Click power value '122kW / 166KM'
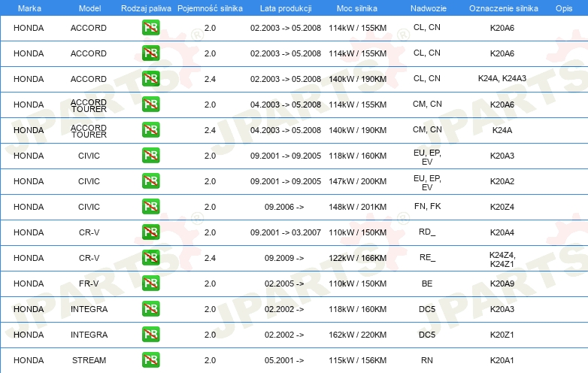The image size is (588, 373). tap(357, 258)
